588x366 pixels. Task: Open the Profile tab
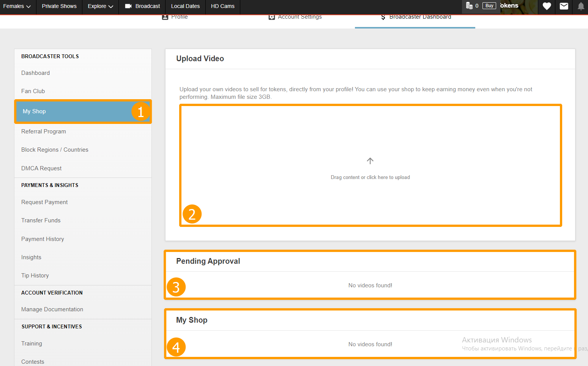pos(175,17)
